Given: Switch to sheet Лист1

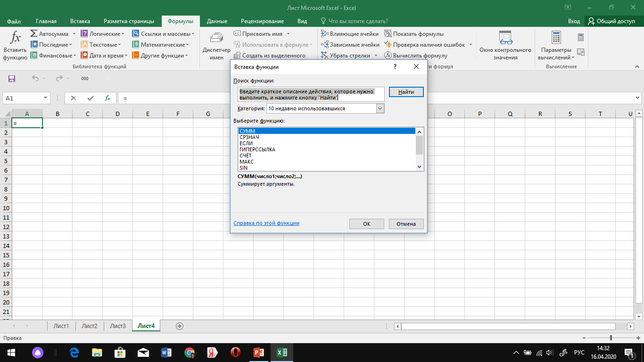Looking at the screenshot, I should point(61,326).
